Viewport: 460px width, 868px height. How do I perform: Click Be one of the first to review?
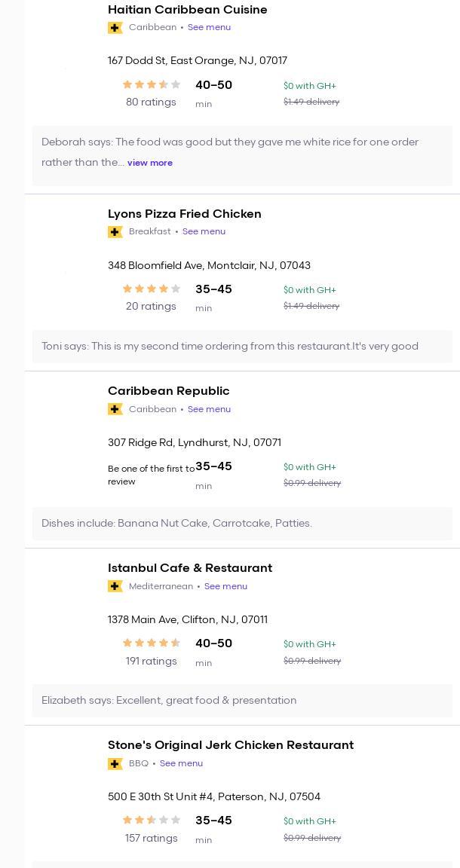tap(151, 475)
